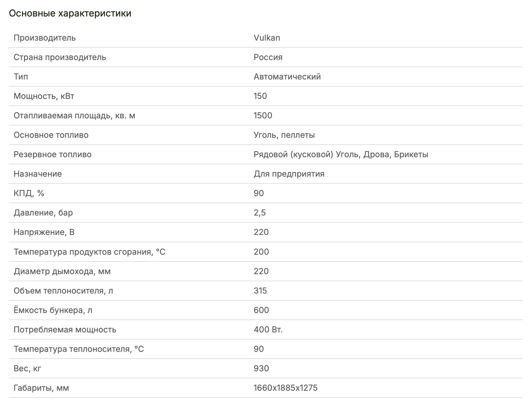The width and height of the screenshot is (532, 414).
Task: Click the "КПД, %" row label
Action: tap(29, 193)
